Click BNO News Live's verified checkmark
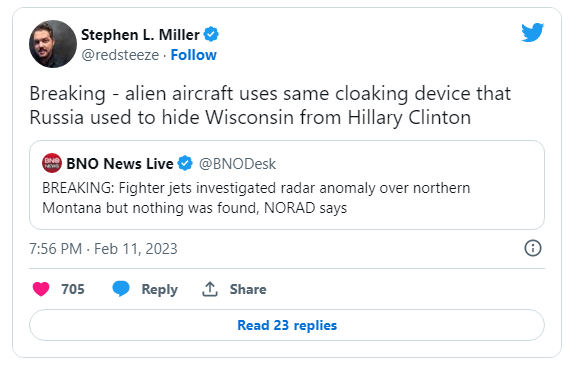Image resolution: width=573 pixels, height=369 pixels. (185, 163)
